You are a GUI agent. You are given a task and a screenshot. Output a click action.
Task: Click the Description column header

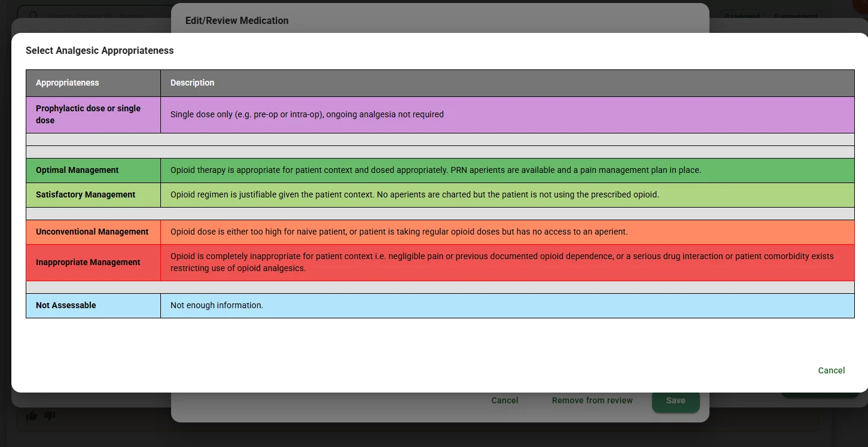pyautogui.click(x=192, y=83)
